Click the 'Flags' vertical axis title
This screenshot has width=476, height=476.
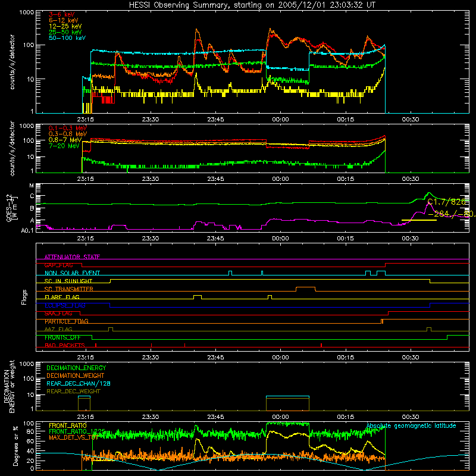click(24, 297)
